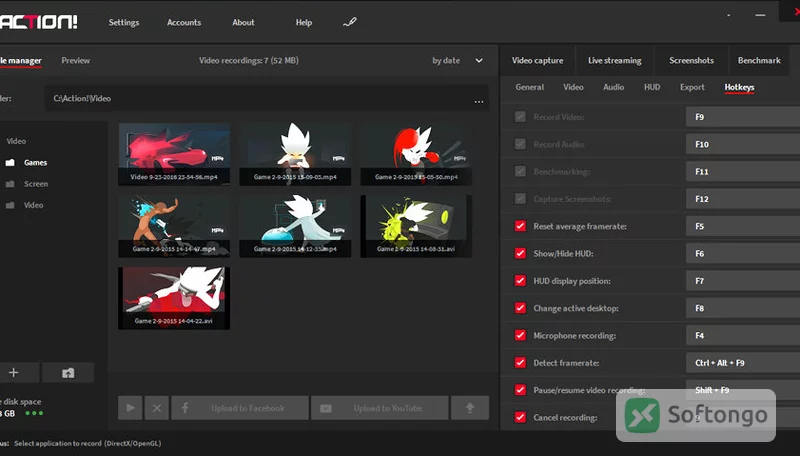Image resolution: width=800 pixels, height=456 pixels.
Task: Click the F10 Record Audio hotkey field
Action: [x=743, y=144]
